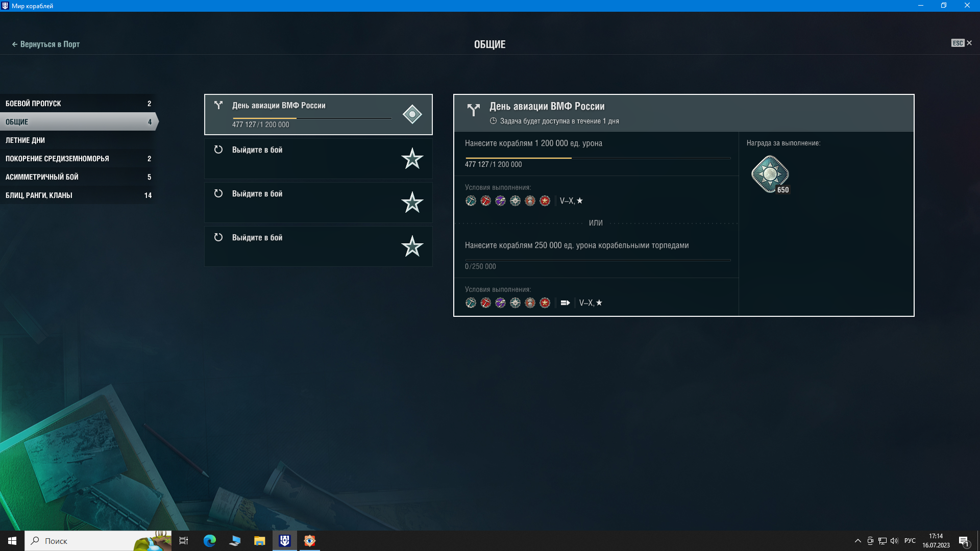Select the first Выйдите в бой mission
This screenshot has height=551, width=980.
coord(318,159)
